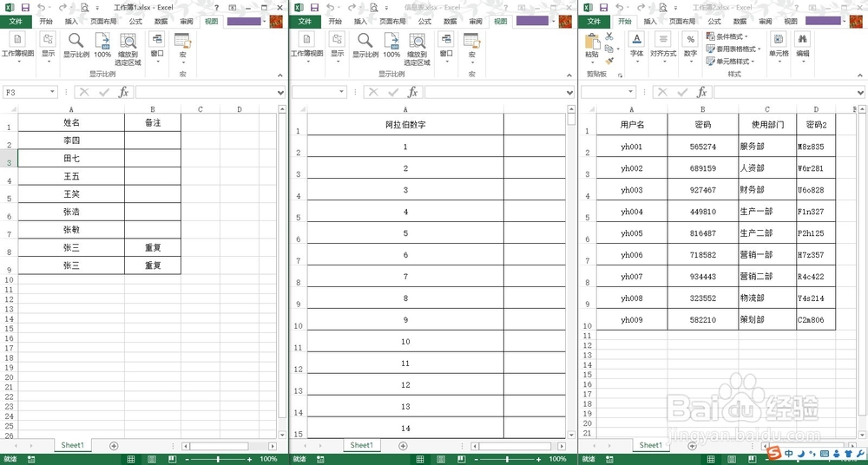Select cell 张浩 in 工作簿1

pos(71,212)
